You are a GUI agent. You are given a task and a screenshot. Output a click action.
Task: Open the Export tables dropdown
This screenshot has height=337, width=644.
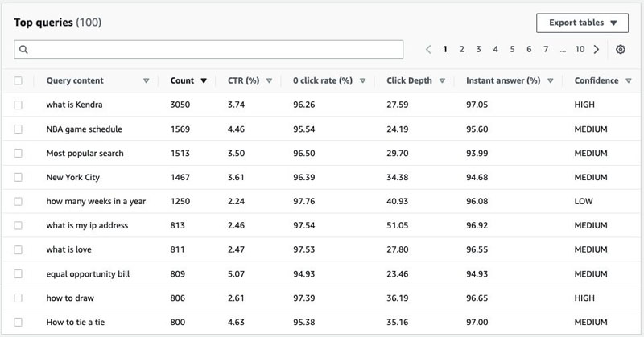pos(582,23)
